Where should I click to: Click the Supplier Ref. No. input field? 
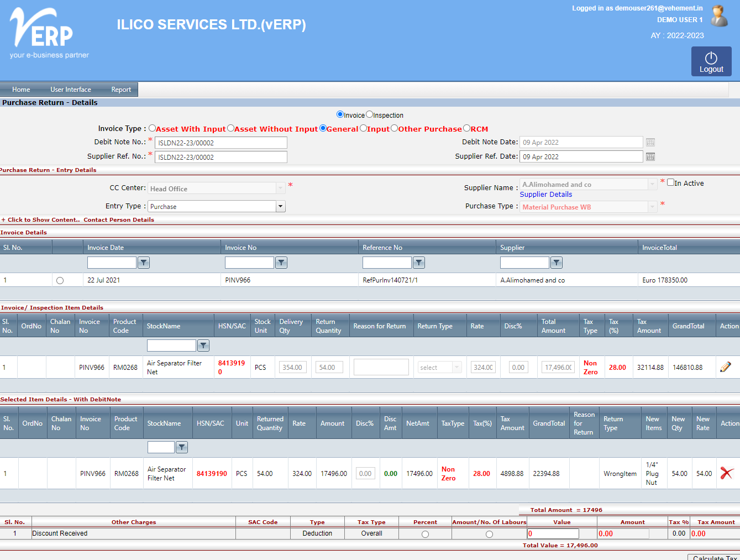coord(221,157)
